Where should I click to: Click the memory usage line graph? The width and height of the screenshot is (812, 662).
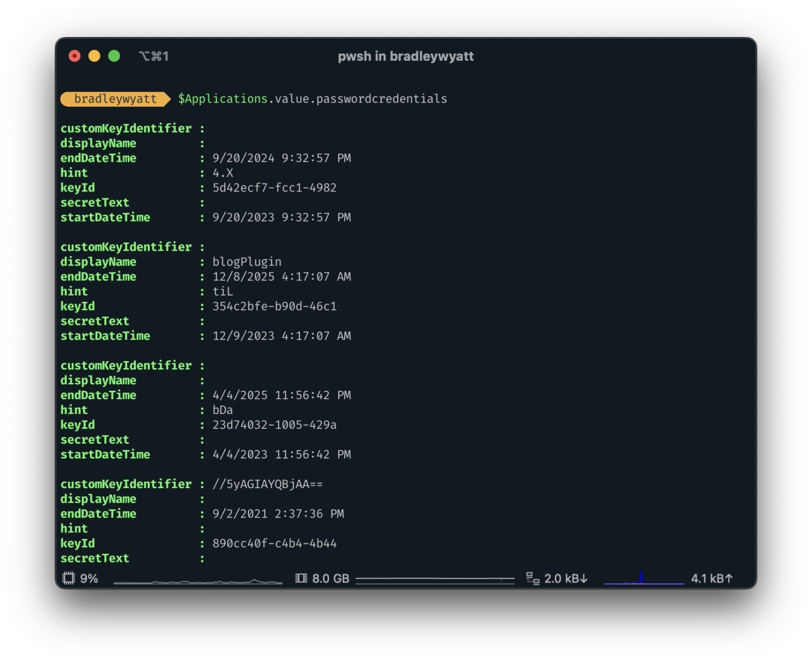click(435, 580)
